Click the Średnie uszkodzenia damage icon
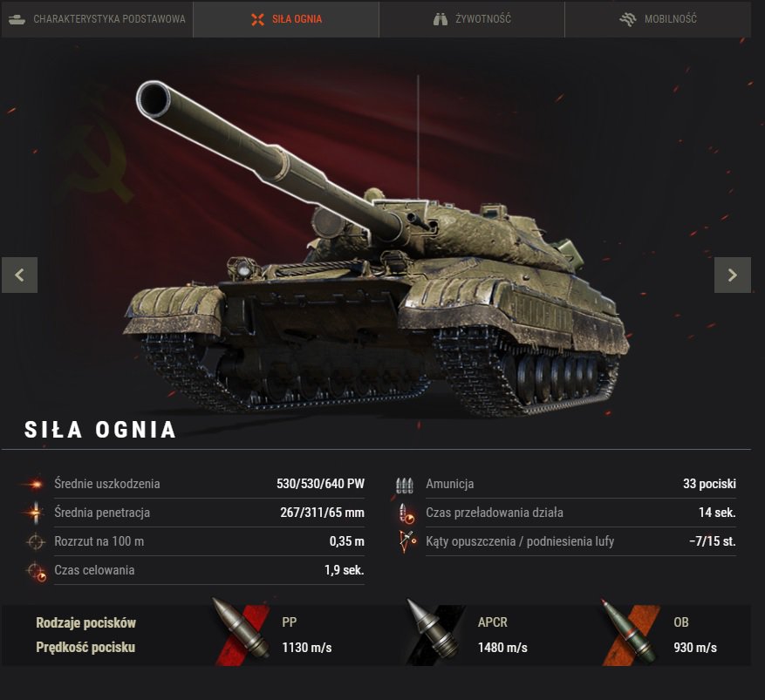Screen dimensions: 765x700 click(34, 484)
